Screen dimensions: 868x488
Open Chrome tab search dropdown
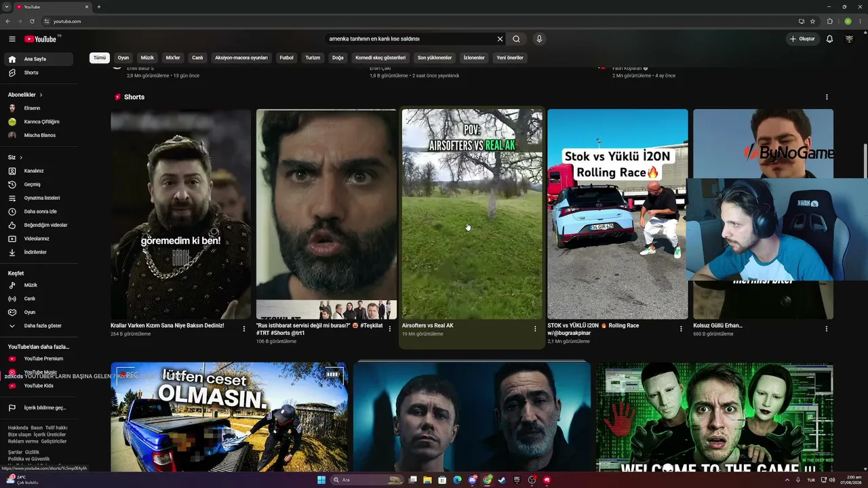click(x=7, y=7)
